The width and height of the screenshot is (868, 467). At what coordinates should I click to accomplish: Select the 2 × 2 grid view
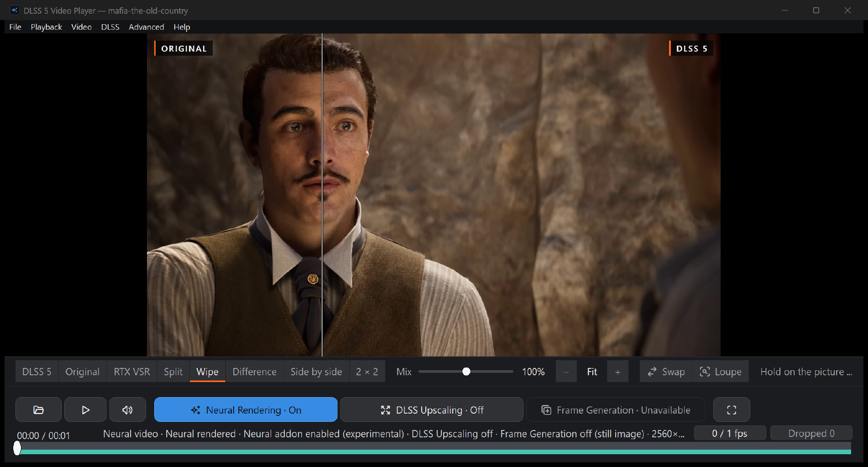coord(367,372)
